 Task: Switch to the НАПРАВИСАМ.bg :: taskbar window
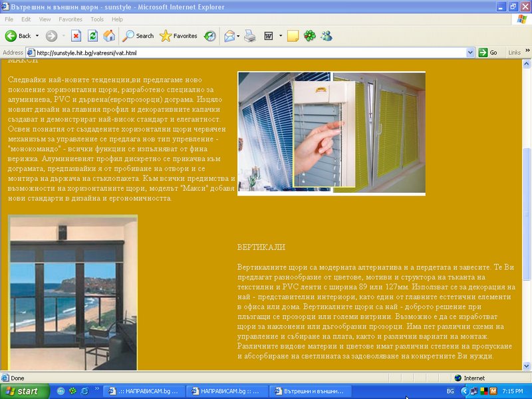click(227, 391)
